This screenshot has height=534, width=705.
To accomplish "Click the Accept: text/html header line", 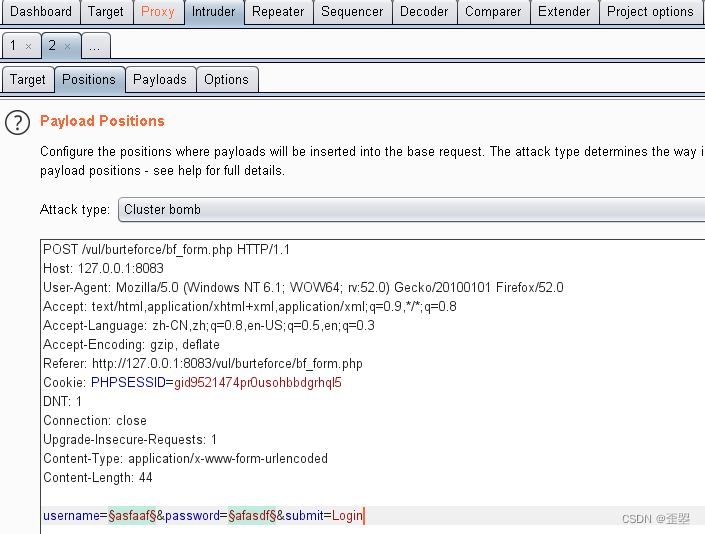I will (250, 307).
